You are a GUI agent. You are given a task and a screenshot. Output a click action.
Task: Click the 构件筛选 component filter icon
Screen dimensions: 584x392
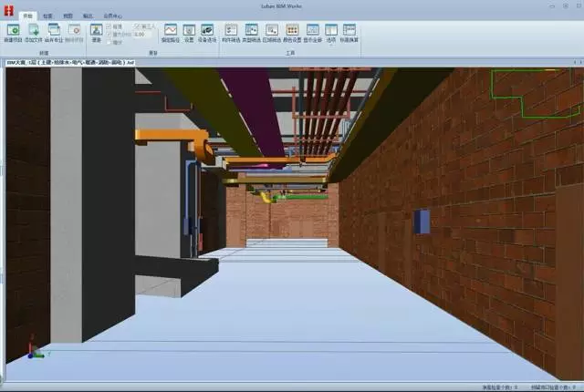tap(231, 32)
